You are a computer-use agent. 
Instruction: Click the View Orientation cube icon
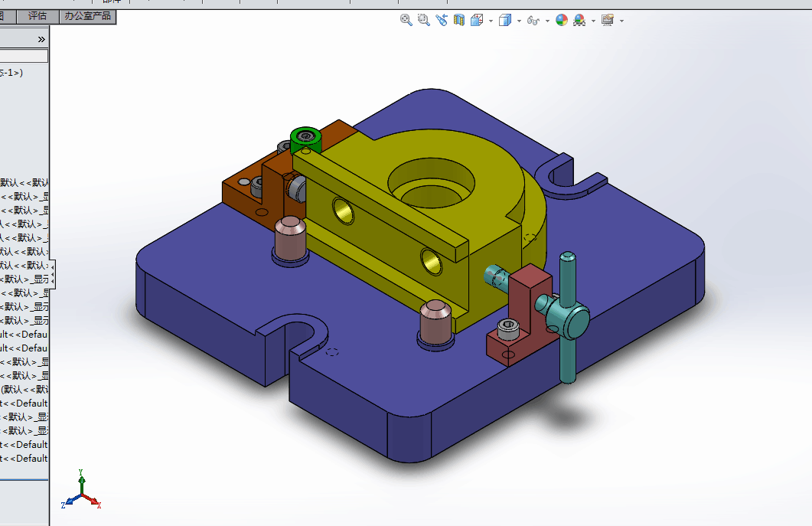pyautogui.click(x=477, y=20)
